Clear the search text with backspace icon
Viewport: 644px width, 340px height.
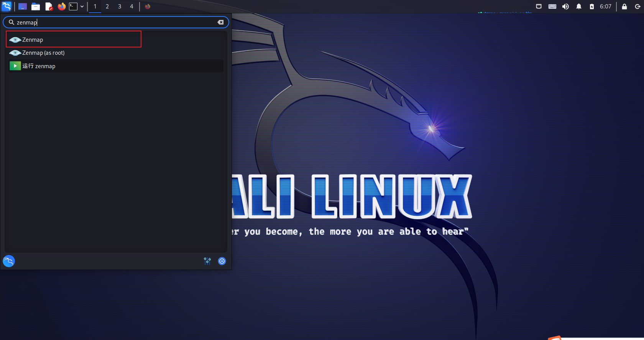click(x=220, y=22)
